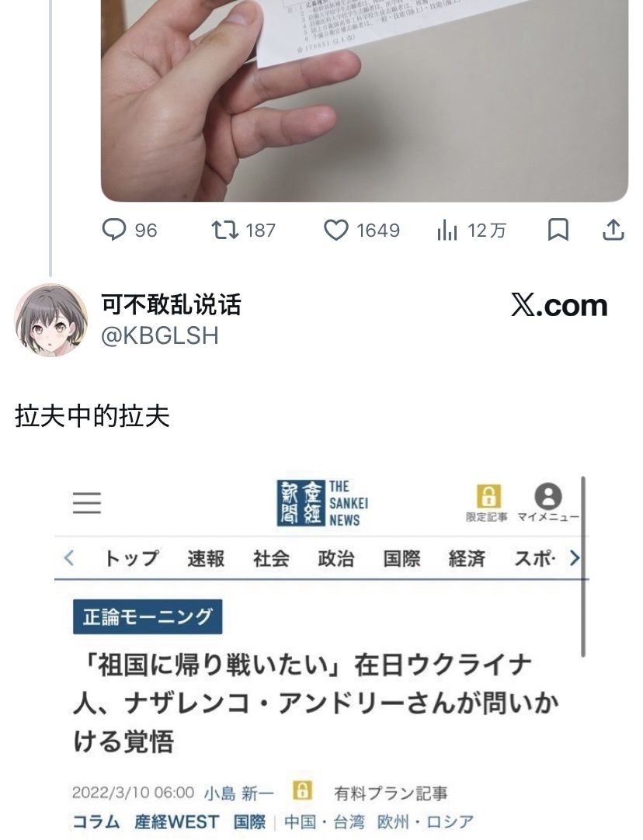Like the post with heart icon
The height and width of the screenshot is (840, 643).
click(336, 231)
